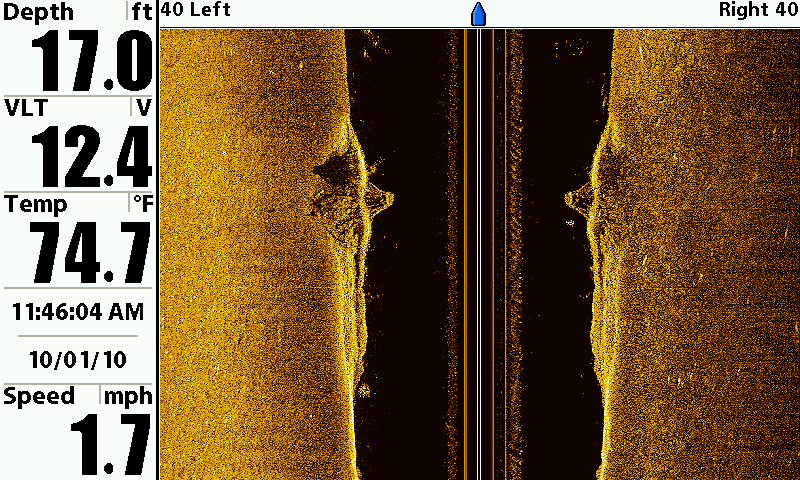Click the Speed label
The image size is (800, 480).
pyautogui.click(x=39, y=397)
